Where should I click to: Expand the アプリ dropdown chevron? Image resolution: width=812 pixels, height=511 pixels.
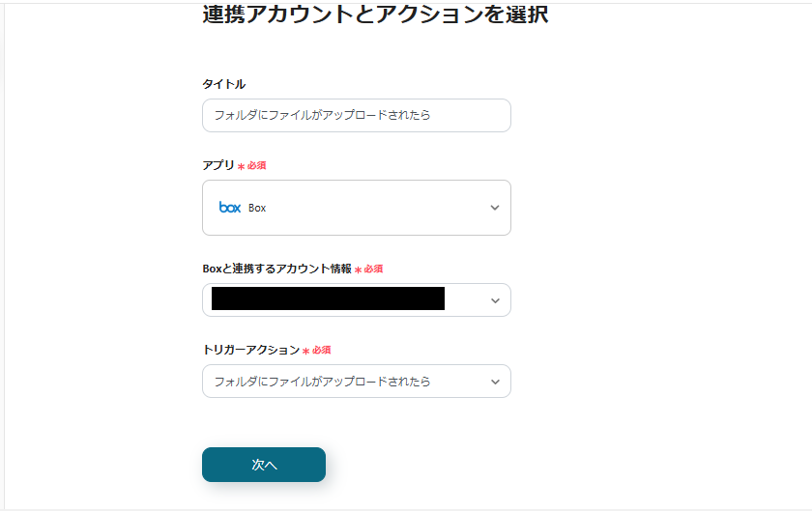(495, 208)
